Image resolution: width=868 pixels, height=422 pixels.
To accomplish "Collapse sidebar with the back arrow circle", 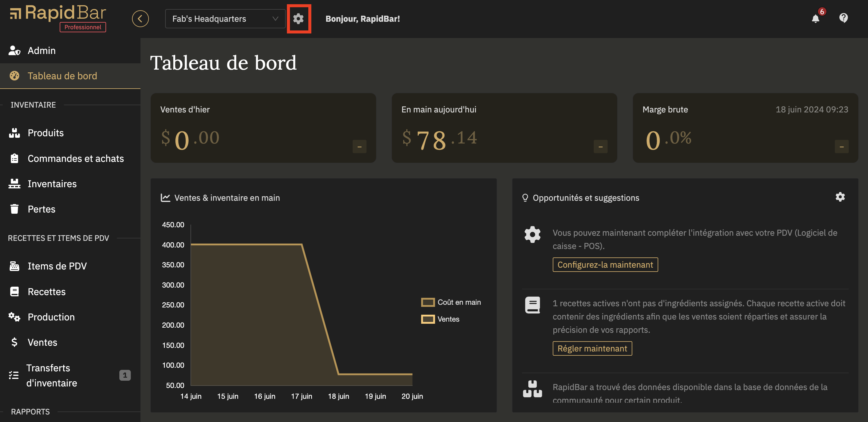I will tap(140, 19).
